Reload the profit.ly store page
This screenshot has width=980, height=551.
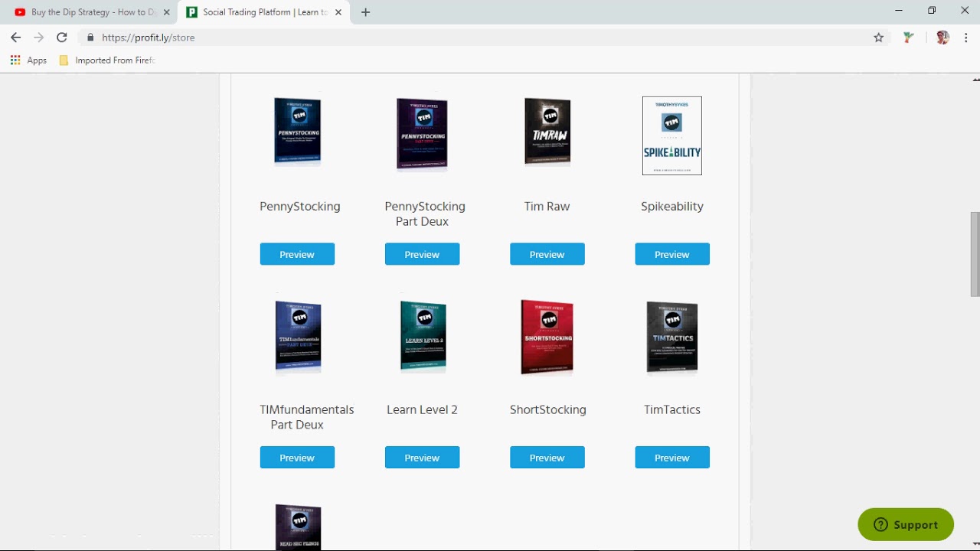click(62, 37)
